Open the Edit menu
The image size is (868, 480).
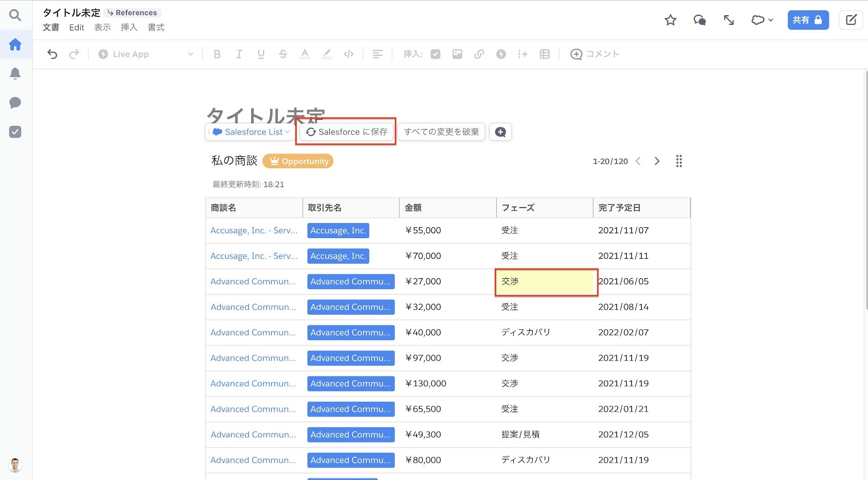[76, 28]
